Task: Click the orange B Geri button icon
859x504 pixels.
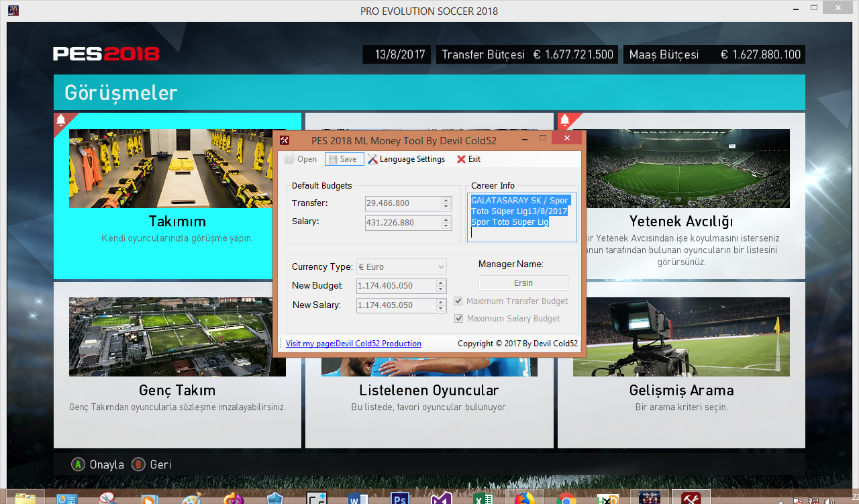Action: tap(139, 464)
